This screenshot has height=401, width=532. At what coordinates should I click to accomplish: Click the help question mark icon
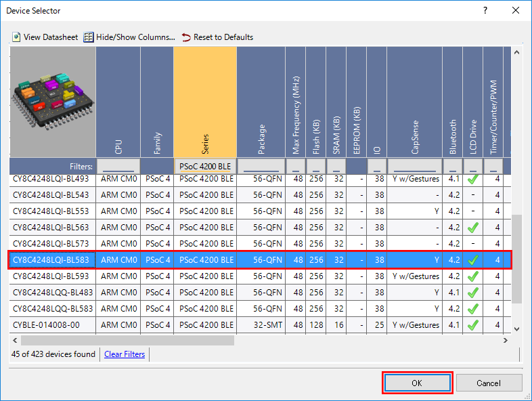[x=485, y=11]
